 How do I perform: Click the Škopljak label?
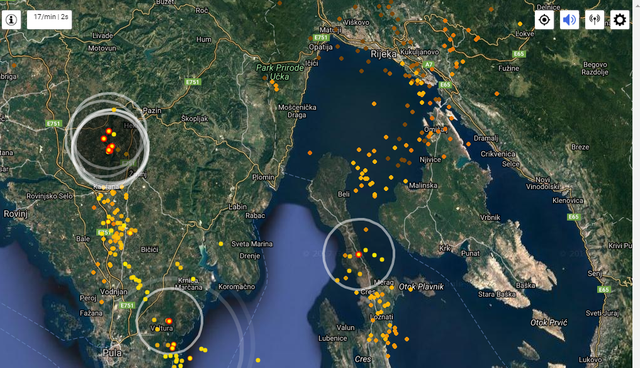pyautogui.click(x=195, y=119)
